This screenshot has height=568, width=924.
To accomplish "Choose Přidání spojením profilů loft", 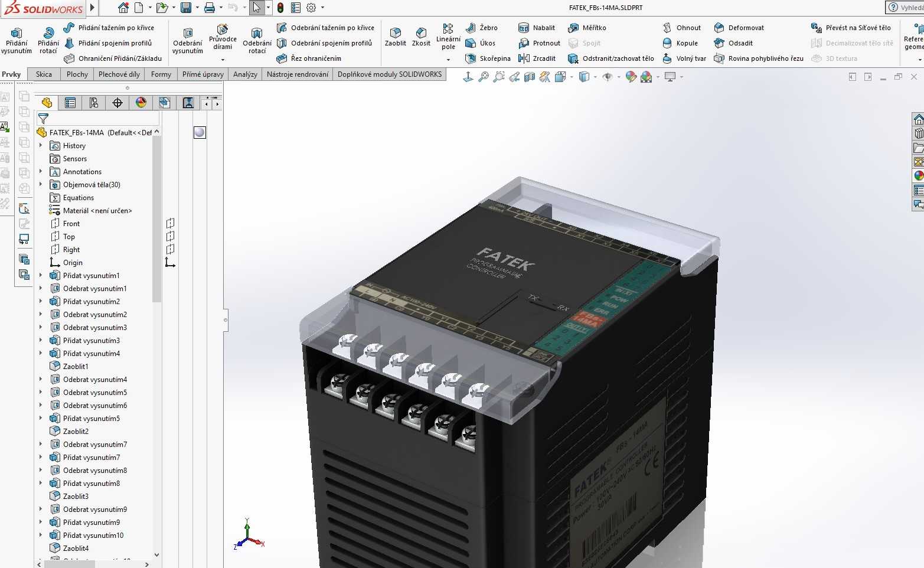I will coord(107,43).
